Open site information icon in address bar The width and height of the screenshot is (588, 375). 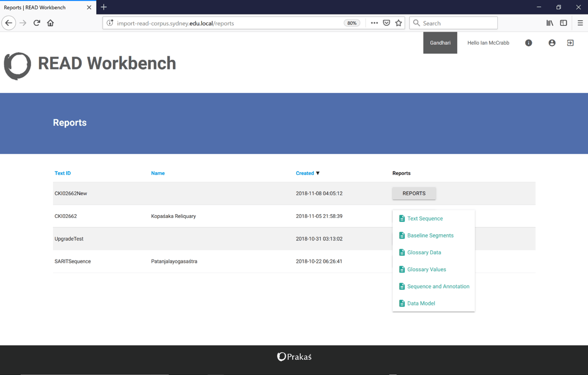pyautogui.click(x=110, y=23)
